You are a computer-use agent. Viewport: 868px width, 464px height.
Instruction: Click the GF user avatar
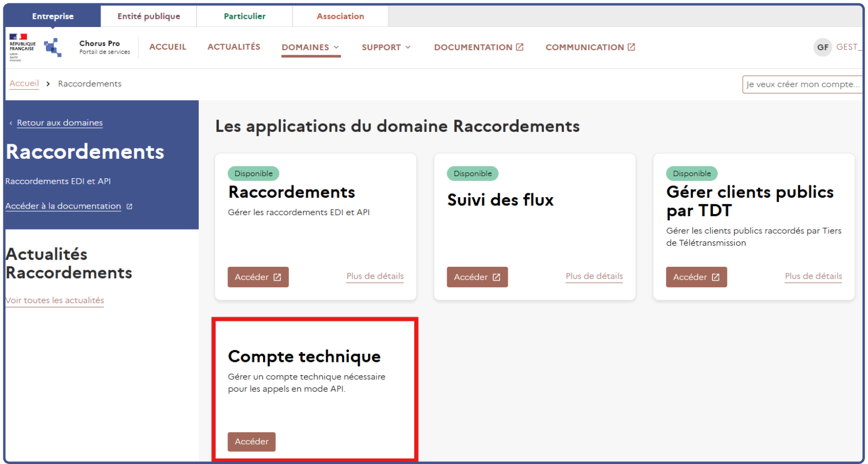coord(822,48)
